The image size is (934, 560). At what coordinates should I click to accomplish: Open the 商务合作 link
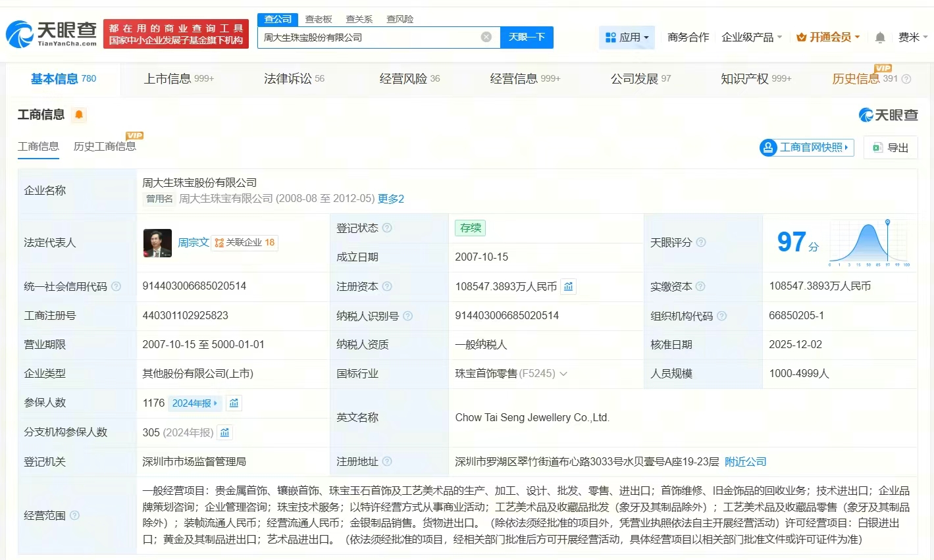(688, 38)
